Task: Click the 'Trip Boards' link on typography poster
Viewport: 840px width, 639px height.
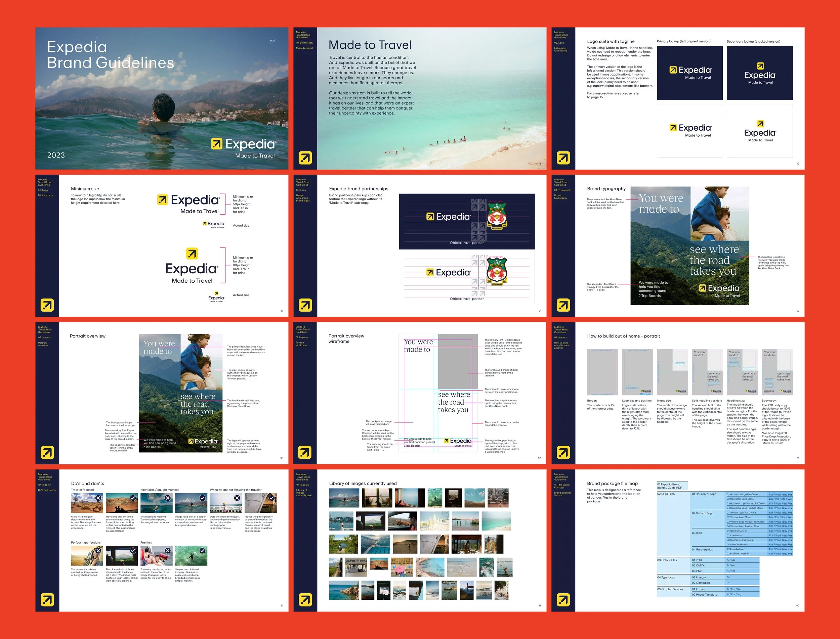Action: (x=650, y=295)
